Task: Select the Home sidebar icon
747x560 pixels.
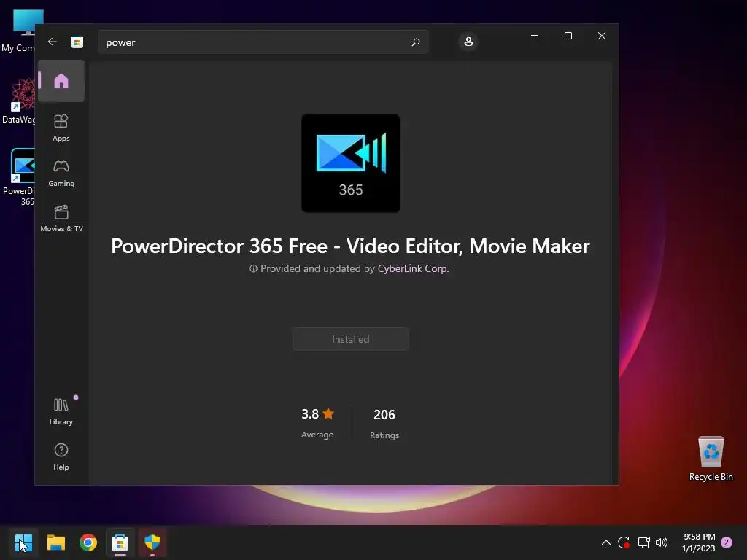Action: point(61,81)
